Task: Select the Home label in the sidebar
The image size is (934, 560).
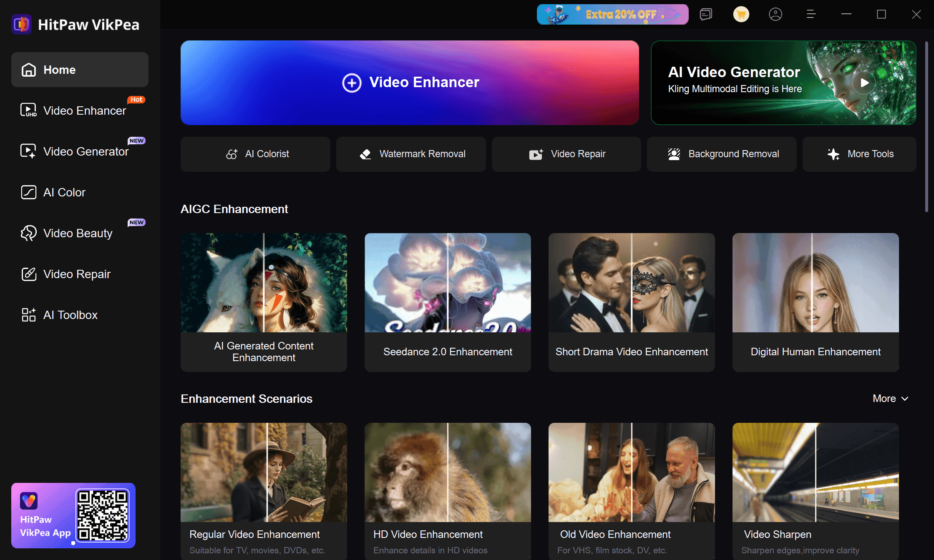Action: 60,70
